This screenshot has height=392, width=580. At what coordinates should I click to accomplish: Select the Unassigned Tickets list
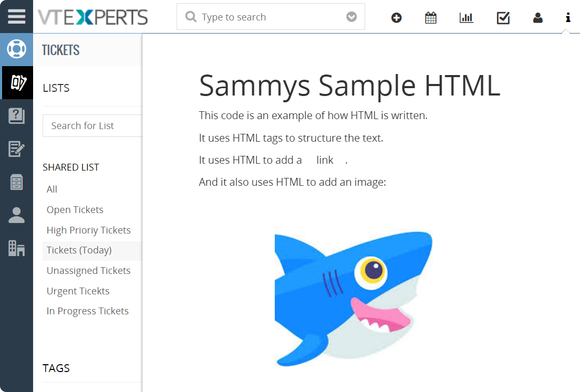pyautogui.click(x=89, y=270)
